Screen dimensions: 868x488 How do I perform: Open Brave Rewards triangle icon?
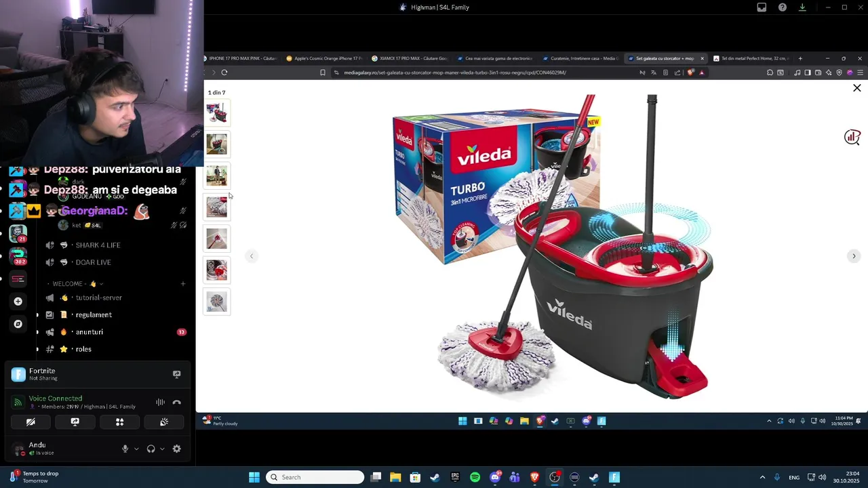(702, 73)
